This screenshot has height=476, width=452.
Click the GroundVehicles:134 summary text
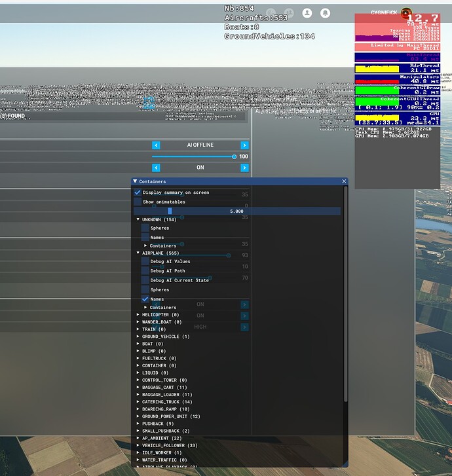pyautogui.click(x=269, y=37)
